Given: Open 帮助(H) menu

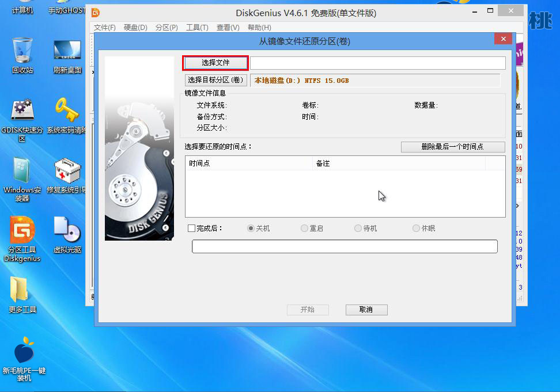Looking at the screenshot, I should tap(259, 28).
